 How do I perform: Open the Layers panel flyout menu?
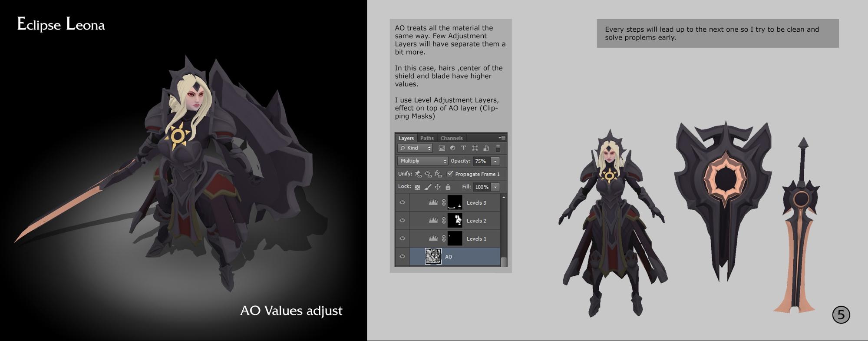pos(502,138)
